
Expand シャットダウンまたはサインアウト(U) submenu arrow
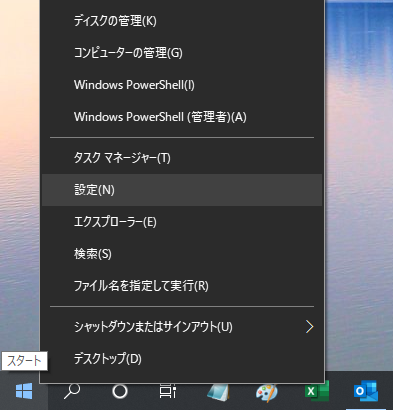tap(309, 327)
